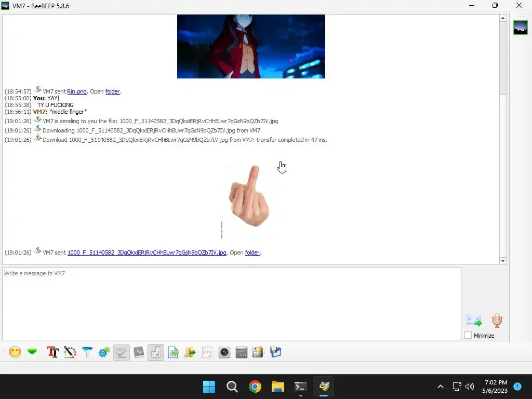The height and width of the screenshot is (399, 532).
Task: Click the send message arrow button
Action: point(474,320)
